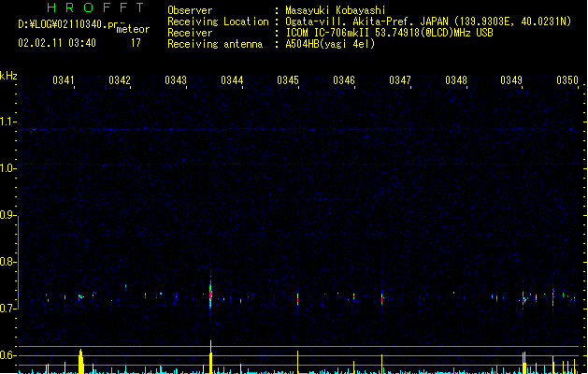Click the 0.6 kHz axis label

pyautogui.click(x=7, y=355)
